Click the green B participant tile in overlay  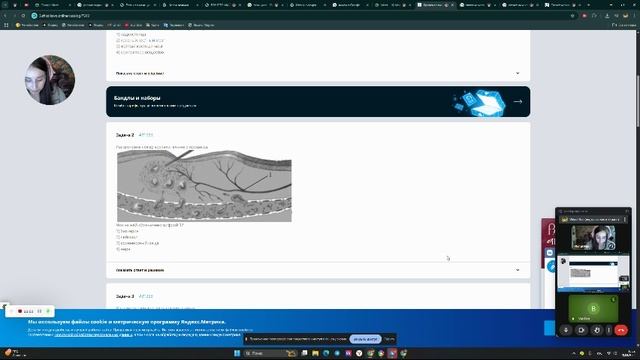tap(593, 308)
